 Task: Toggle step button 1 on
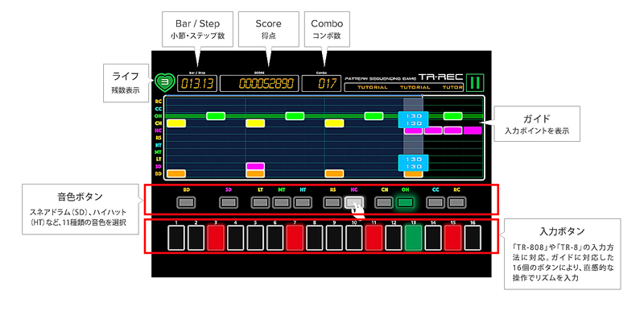point(176,237)
